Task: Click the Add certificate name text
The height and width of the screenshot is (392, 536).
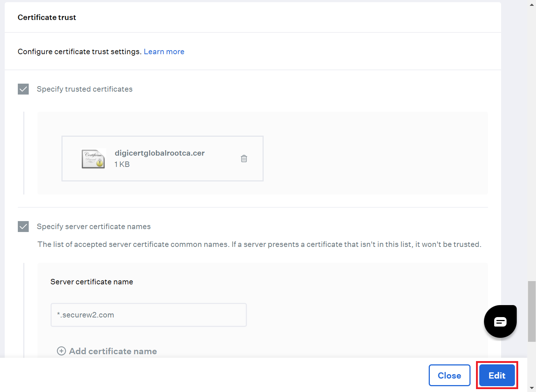Action: pos(113,351)
